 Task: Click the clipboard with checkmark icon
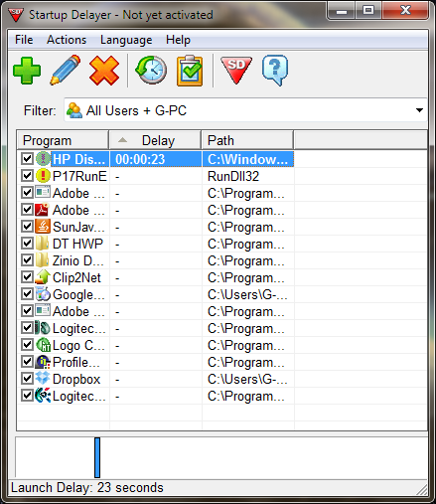[190, 71]
